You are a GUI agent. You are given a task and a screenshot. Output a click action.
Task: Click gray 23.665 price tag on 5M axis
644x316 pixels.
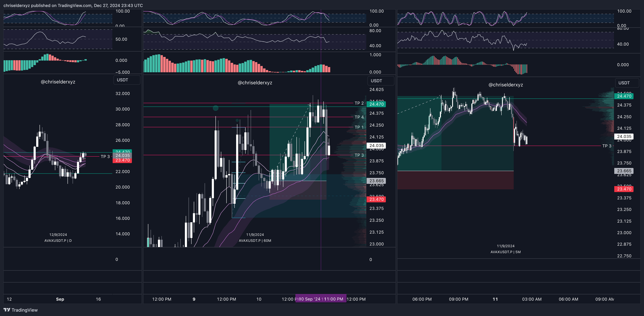(624, 171)
